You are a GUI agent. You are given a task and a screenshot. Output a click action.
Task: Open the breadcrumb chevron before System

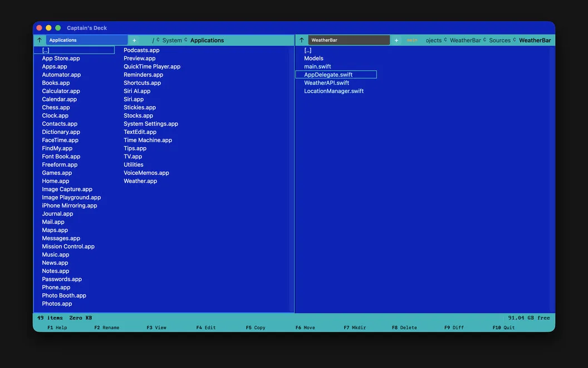coord(158,40)
